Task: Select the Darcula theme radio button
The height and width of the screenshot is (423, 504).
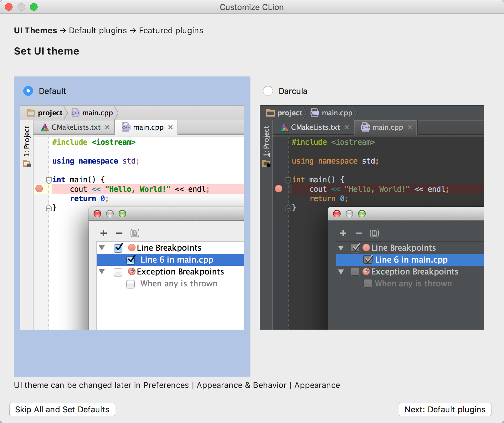Action: coord(268,91)
